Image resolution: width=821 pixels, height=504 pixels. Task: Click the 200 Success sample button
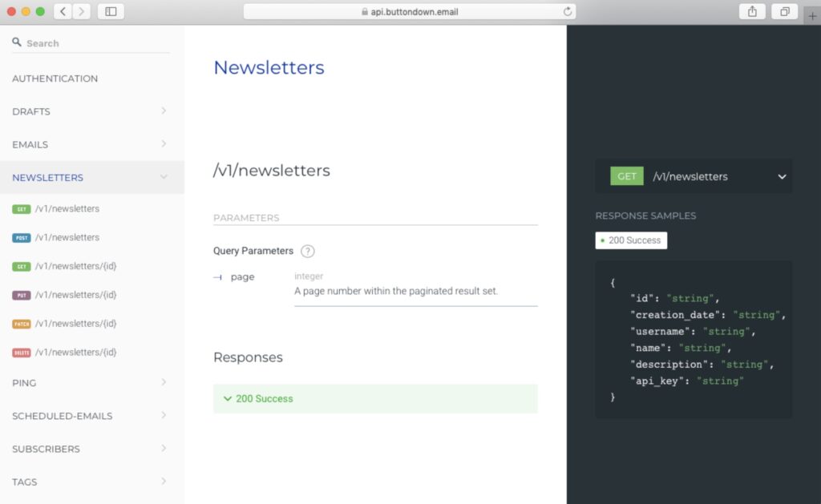[x=631, y=240]
